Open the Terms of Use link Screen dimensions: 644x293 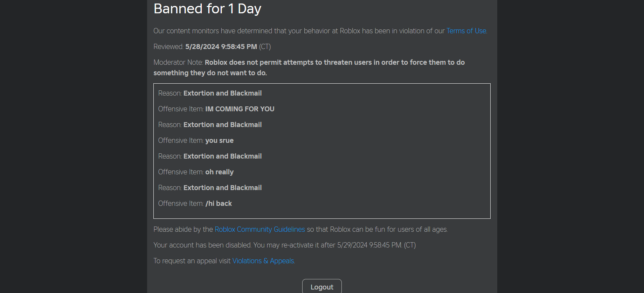click(466, 31)
